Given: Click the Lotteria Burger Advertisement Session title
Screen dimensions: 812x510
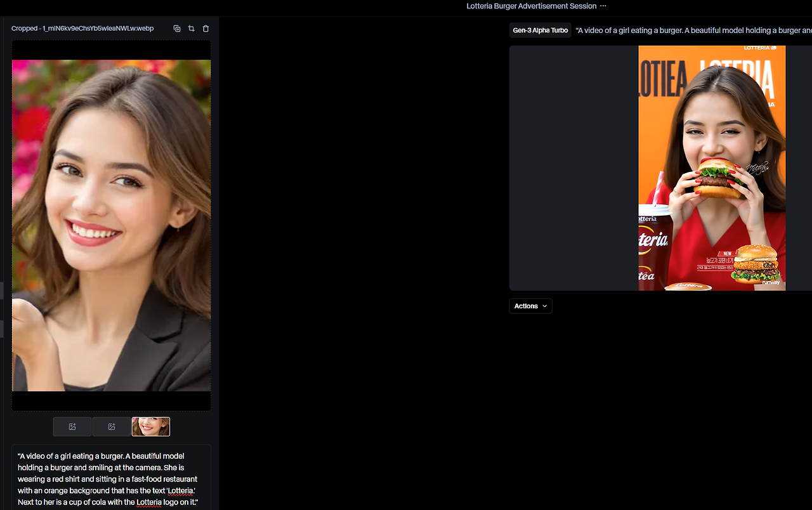Looking at the screenshot, I should click(x=532, y=6).
